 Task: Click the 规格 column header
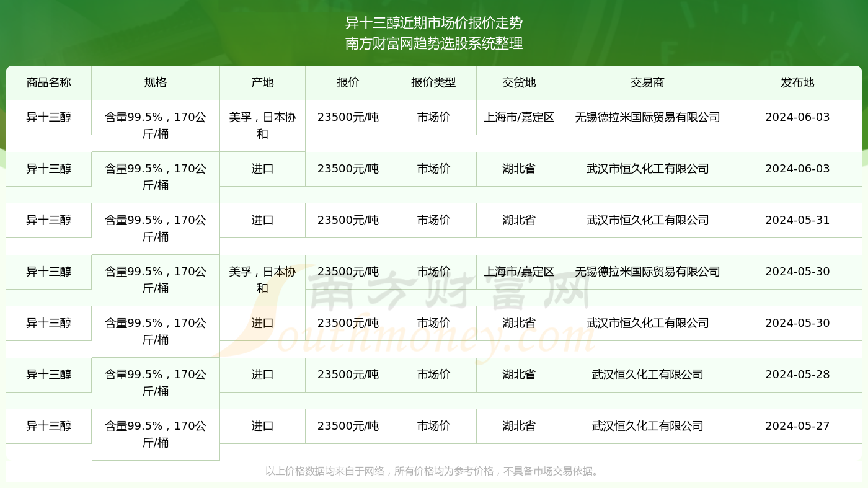(x=156, y=83)
